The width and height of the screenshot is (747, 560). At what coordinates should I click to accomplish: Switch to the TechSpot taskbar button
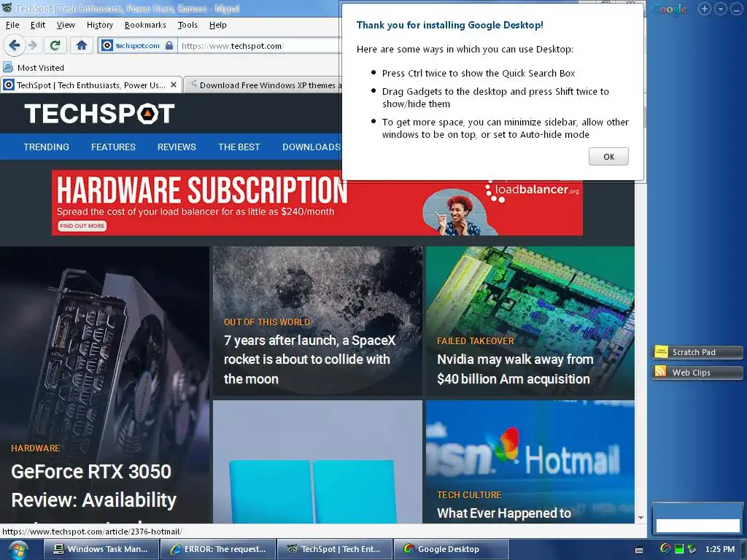(334, 549)
